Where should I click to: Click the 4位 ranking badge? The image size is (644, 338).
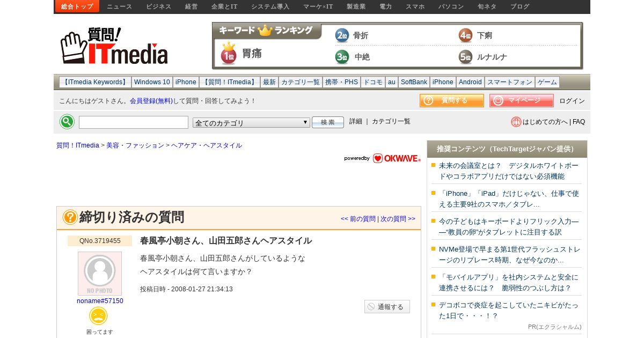pyautogui.click(x=465, y=35)
